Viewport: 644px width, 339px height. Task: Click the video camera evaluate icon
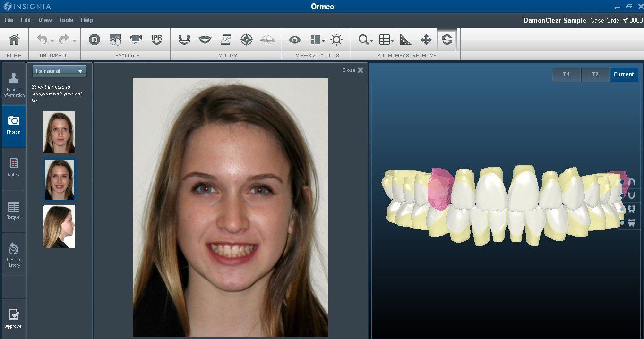point(136,40)
